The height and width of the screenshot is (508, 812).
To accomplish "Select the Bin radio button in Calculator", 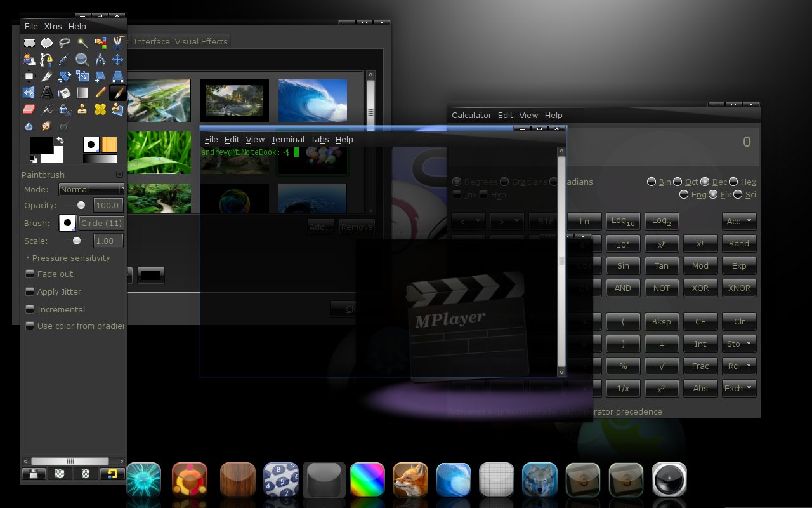I will [652, 182].
